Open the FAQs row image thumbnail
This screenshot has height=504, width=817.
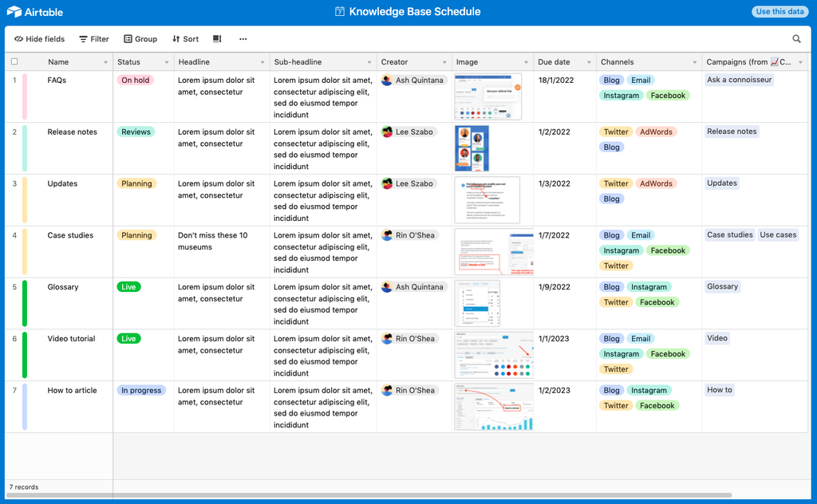pyautogui.click(x=487, y=96)
